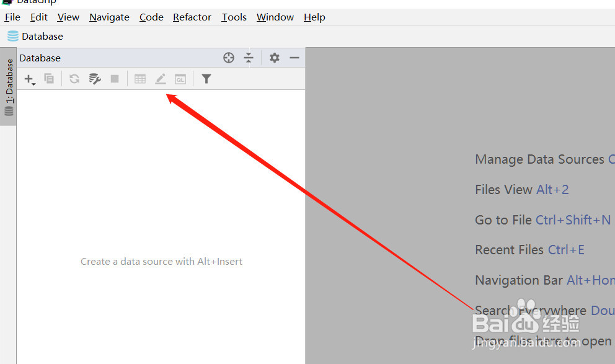This screenshot has width=615, height=364.
Task: Click the Database breadcrumb in navigation bar
Action: click(35, 37)
